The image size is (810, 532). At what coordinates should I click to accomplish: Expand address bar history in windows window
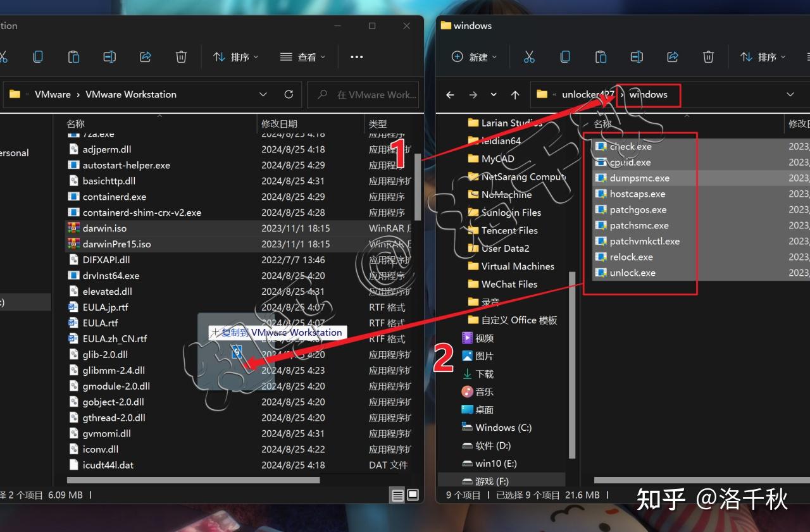point(790,94)
